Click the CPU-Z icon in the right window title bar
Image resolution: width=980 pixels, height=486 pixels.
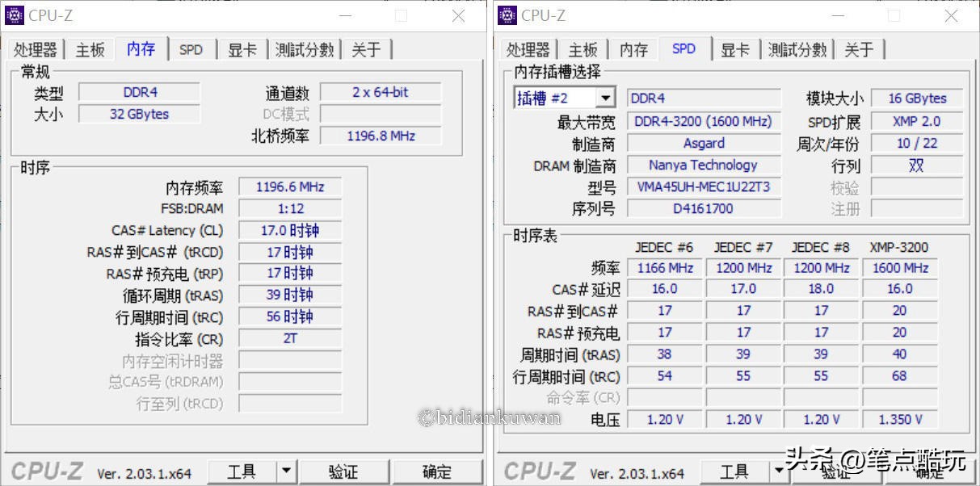point(507,15)
